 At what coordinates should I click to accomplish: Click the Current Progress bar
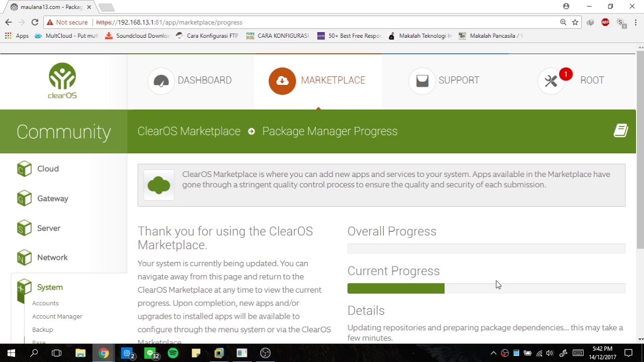486,288
